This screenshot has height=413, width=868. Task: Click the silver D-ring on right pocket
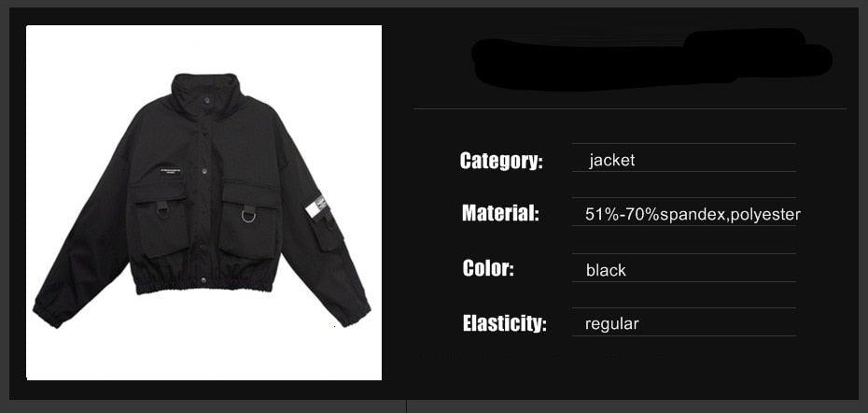click(x=248, y=213)
